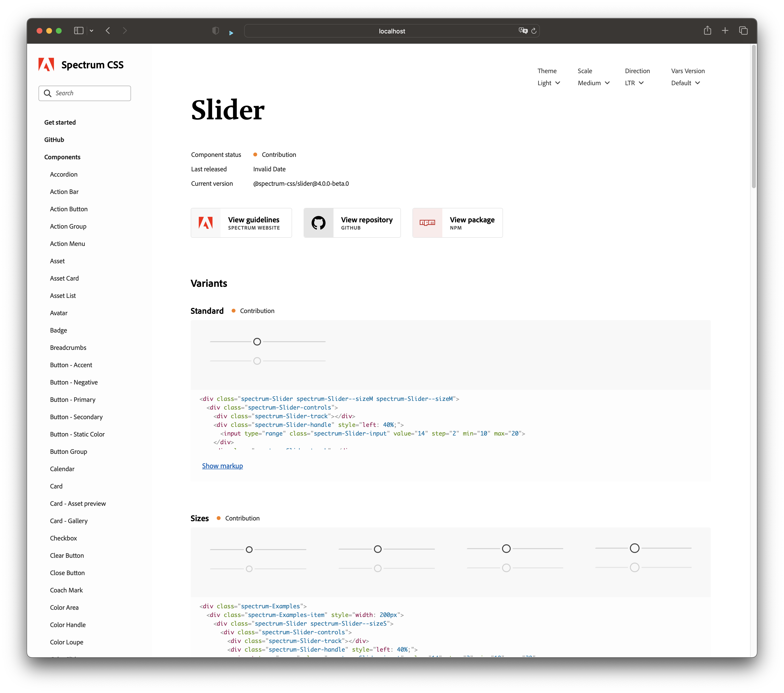This screenshot has height=693, width=784.
Task: Click the Standard slider handle
Action: click(x=257, y=341)
